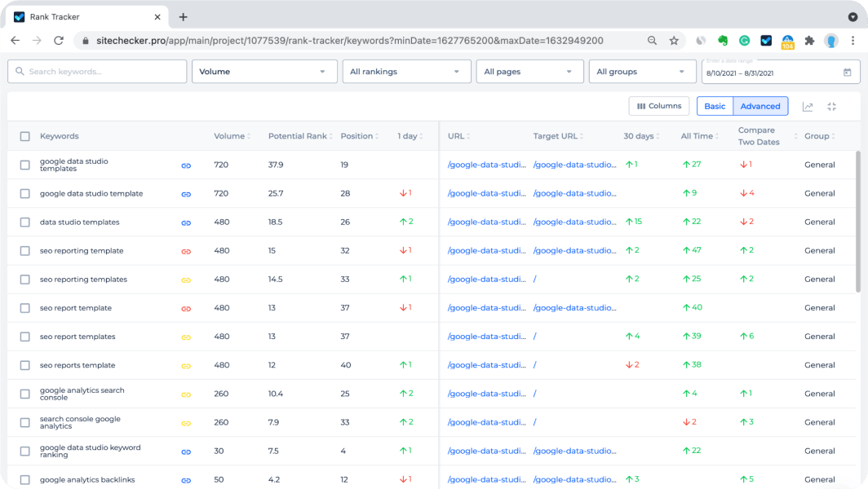Open Target URL for data studio templates
This screenshot has height=489, width=868.
point(574,222)
